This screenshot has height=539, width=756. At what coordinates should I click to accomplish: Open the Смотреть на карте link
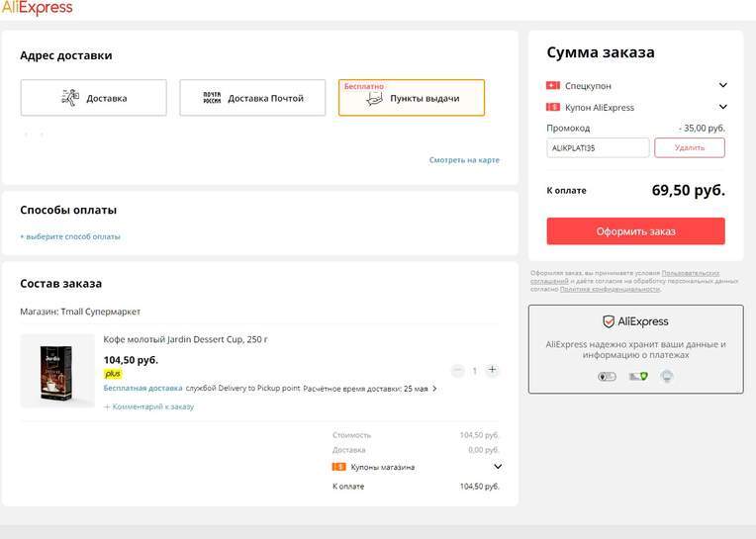tap(464, 160)
